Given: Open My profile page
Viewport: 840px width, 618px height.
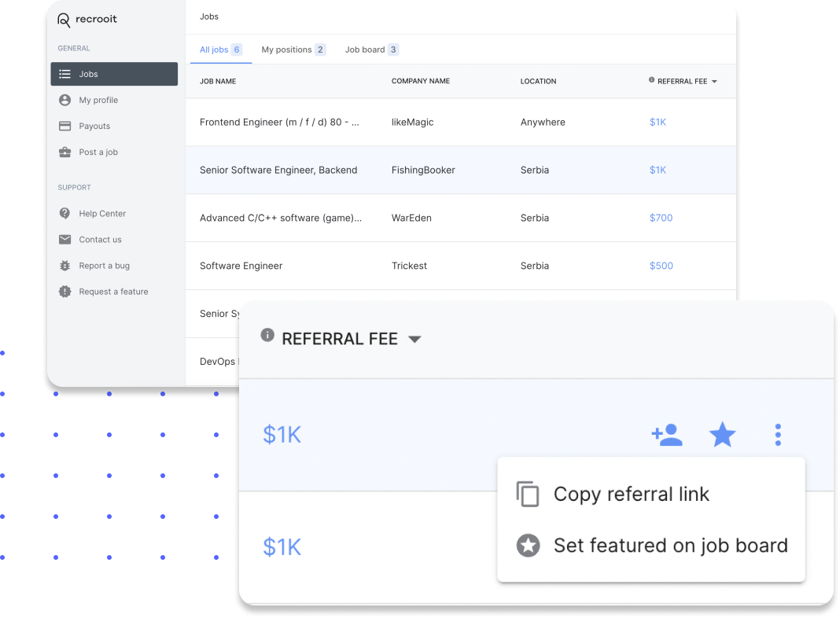Looking at the screenshot, I should (98, 100).
